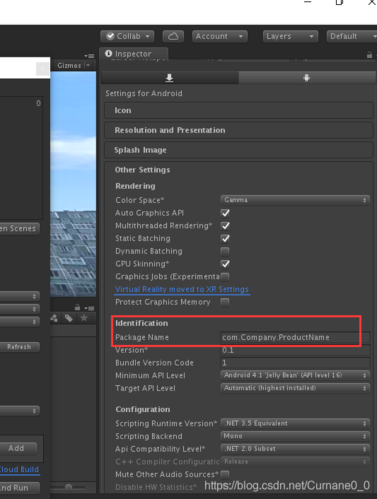This screenshot has height=499, width=377.
Task: Click the Bundle Version Code field
Action: [x=295, y=363]
